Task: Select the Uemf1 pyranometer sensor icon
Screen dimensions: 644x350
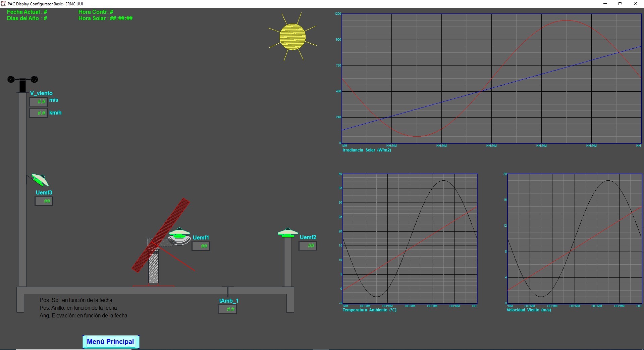Action: (179, 236)
